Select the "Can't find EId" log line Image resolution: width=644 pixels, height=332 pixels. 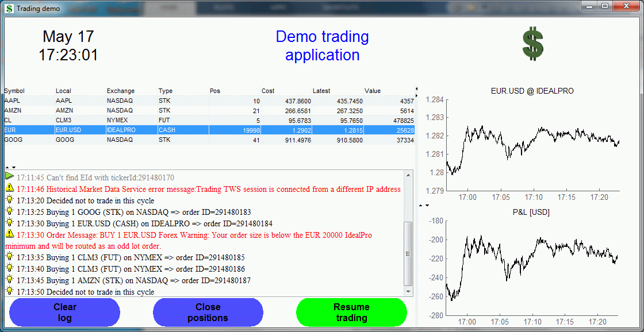[95, 177]
